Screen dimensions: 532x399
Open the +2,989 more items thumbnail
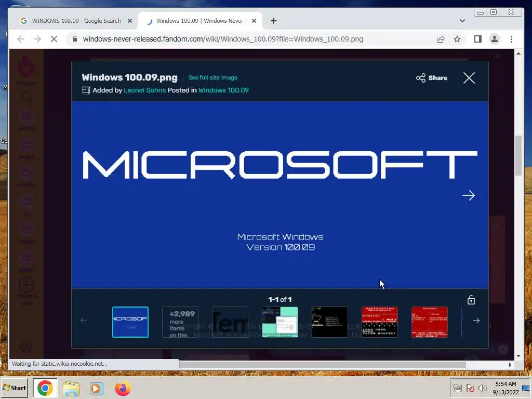[180, 322]
